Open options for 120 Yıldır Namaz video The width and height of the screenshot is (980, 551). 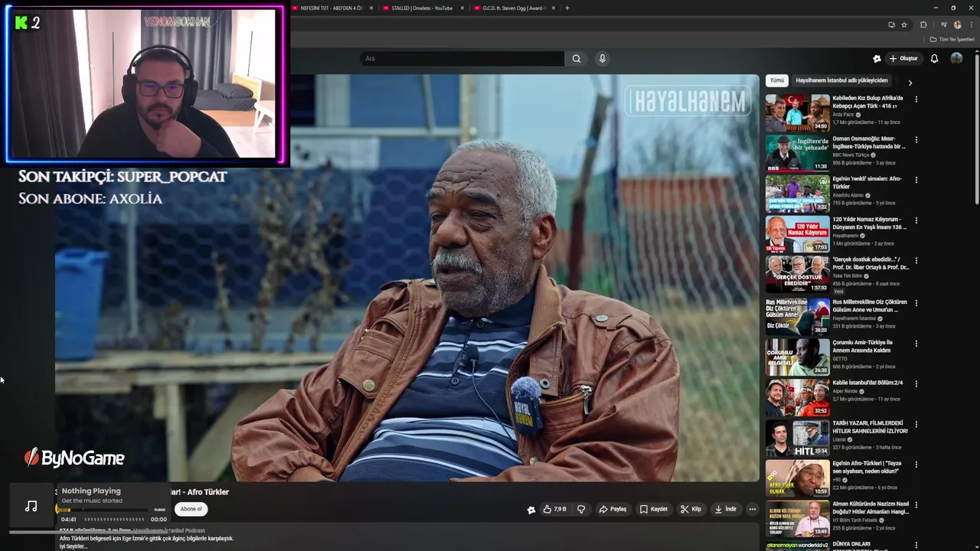point(916,220)
